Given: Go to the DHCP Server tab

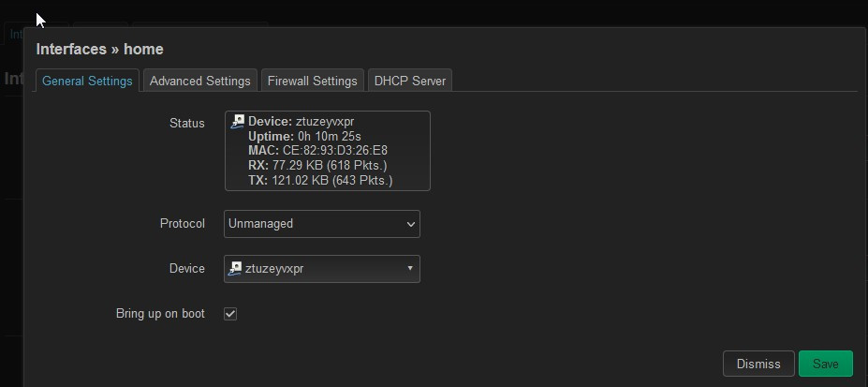Looking at the screenshot, I should tap(409, 81).
